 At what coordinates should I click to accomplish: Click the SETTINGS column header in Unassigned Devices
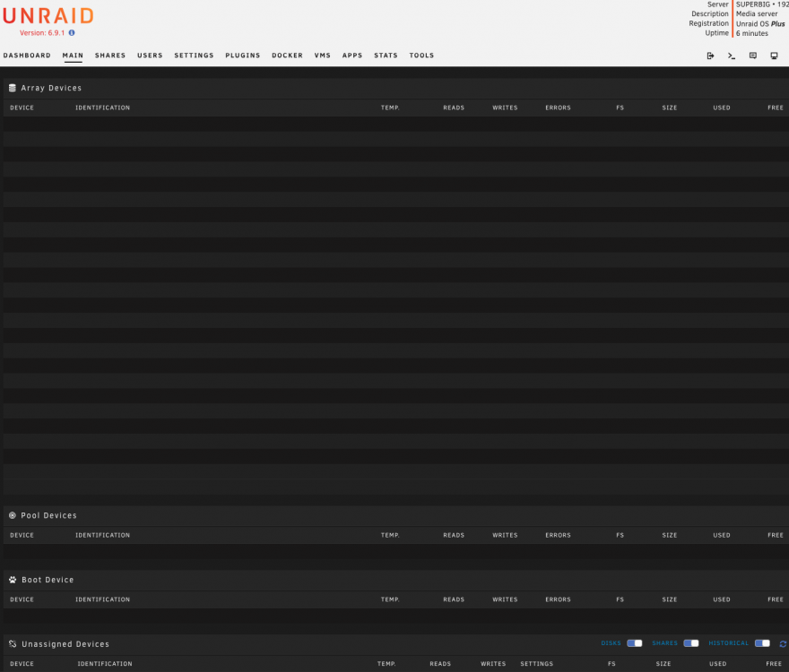pos(536,664)
